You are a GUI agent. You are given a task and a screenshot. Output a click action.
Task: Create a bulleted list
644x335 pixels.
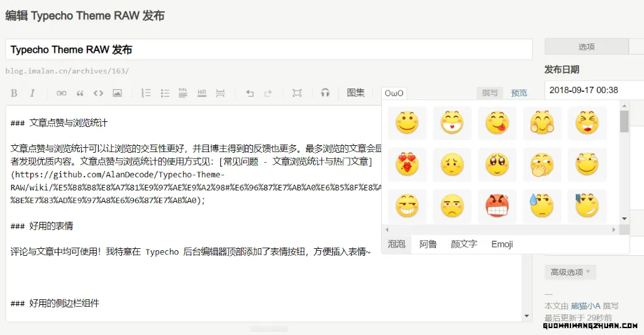point(165,93)
